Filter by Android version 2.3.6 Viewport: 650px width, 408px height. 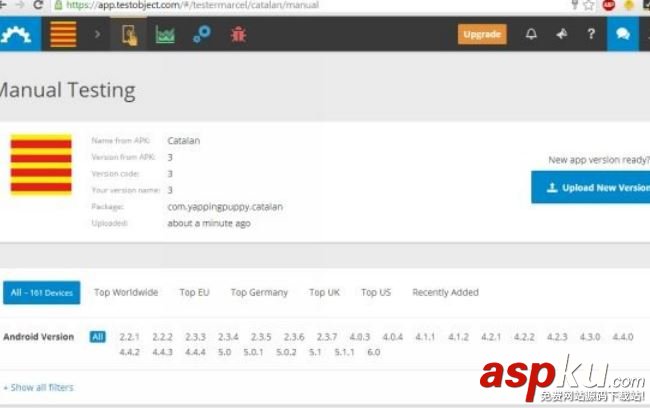click(x=294, y=337)
